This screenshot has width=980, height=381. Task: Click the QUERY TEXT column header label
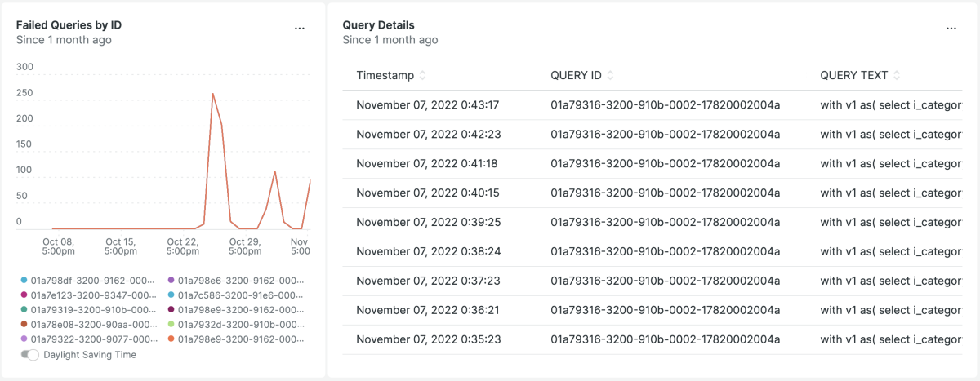click(x=853, y=76)
